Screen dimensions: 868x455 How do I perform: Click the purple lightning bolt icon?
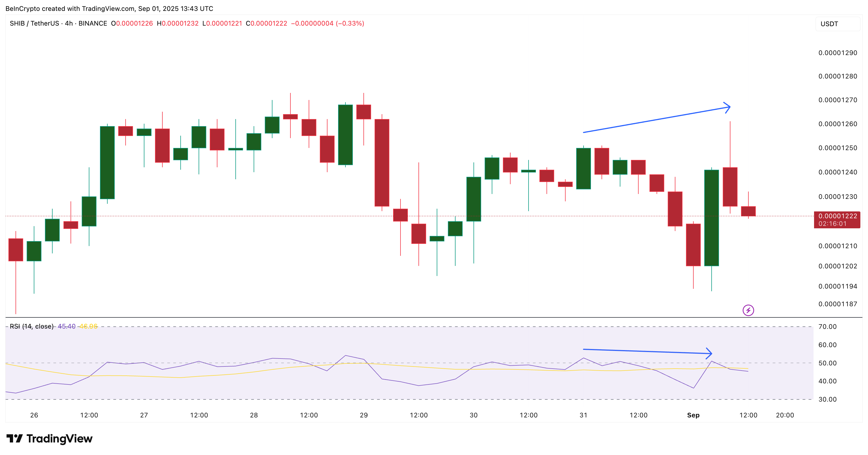[748, 310]
